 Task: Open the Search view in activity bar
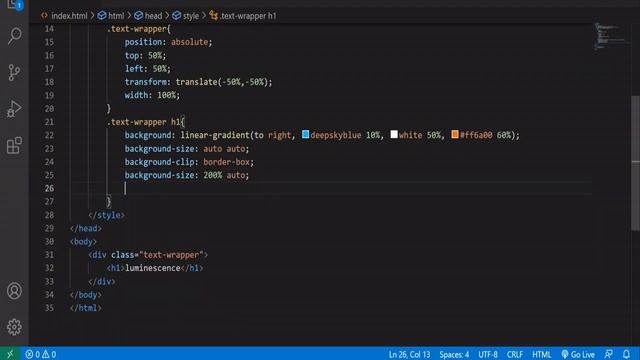(14, 36)
